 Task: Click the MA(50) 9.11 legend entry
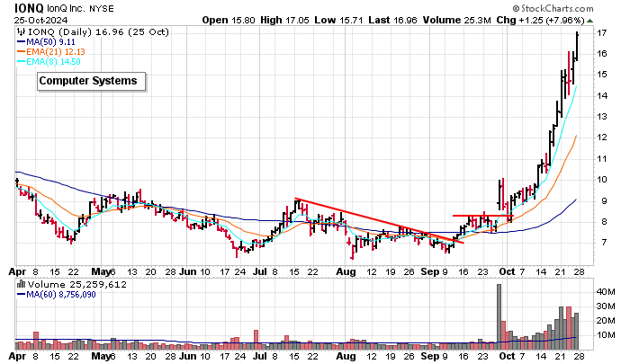coord(50,41)
